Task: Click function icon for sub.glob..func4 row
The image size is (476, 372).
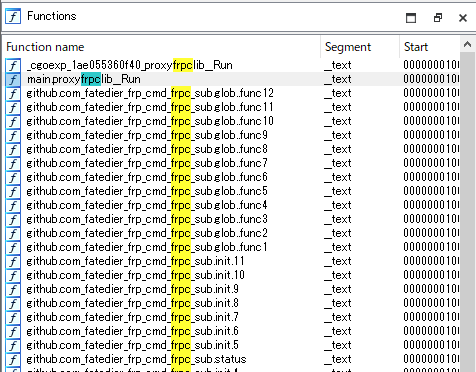Action: [x=13, y=205]
